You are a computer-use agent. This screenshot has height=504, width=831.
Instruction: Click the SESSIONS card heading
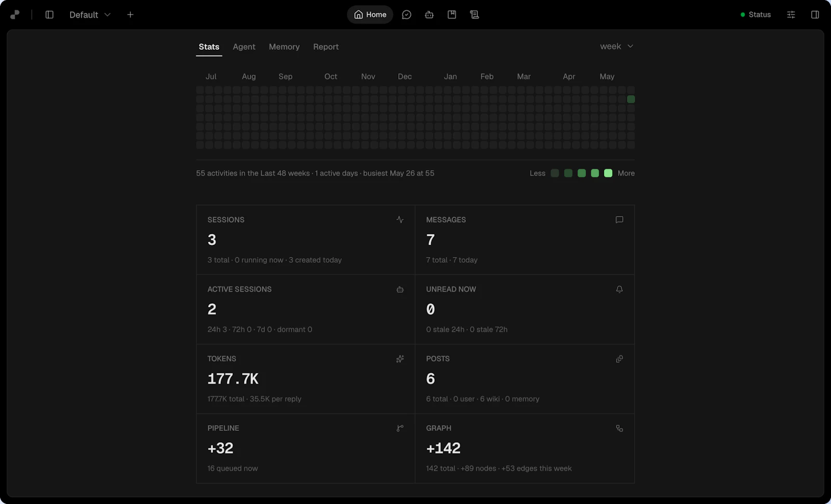226,220
